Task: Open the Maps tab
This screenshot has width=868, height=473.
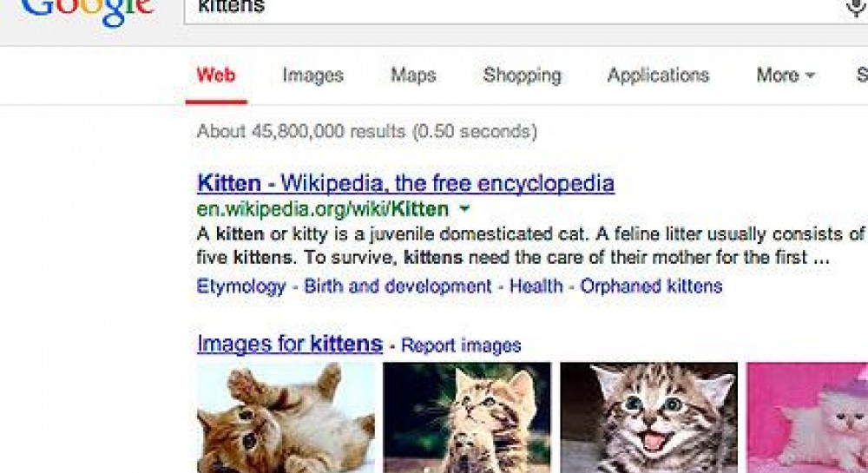Action: pyautogui.click(x=413, y=76)
